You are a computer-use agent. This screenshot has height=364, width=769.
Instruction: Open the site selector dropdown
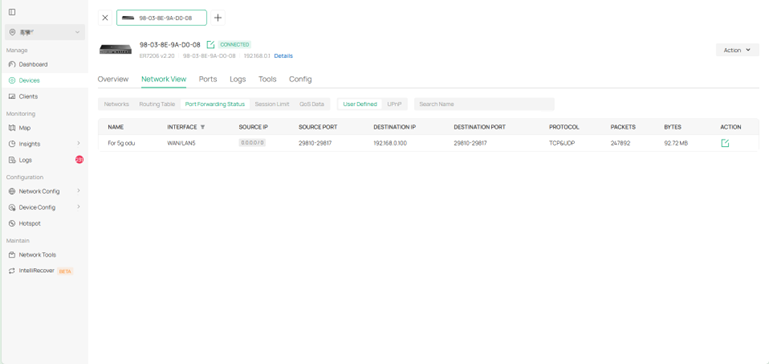(45, 32)
